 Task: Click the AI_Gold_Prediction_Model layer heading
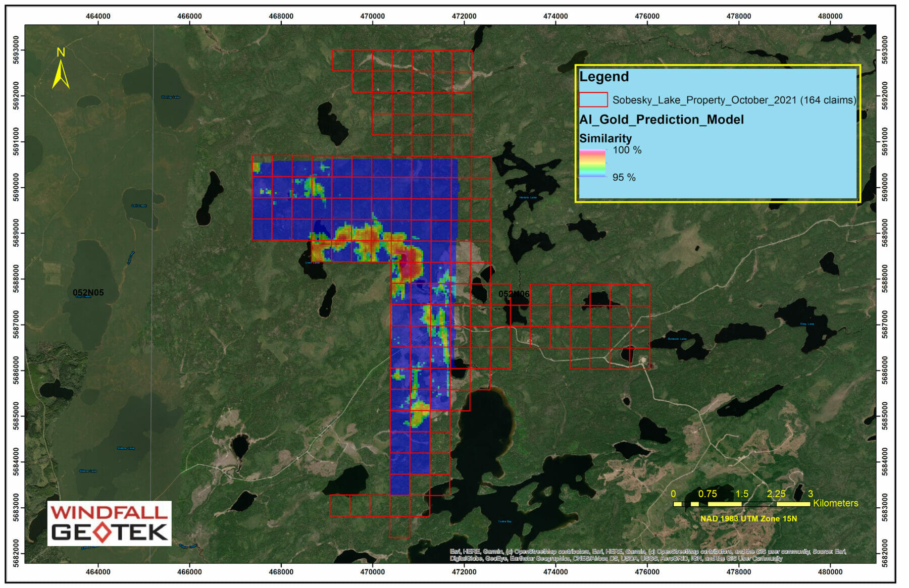pyautogui.click(x=661, y=120)
